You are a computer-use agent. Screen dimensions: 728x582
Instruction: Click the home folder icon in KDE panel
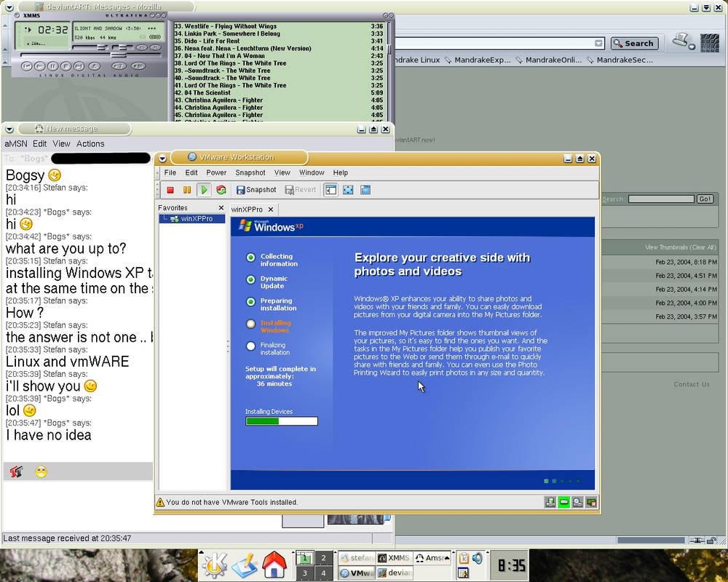274,565
